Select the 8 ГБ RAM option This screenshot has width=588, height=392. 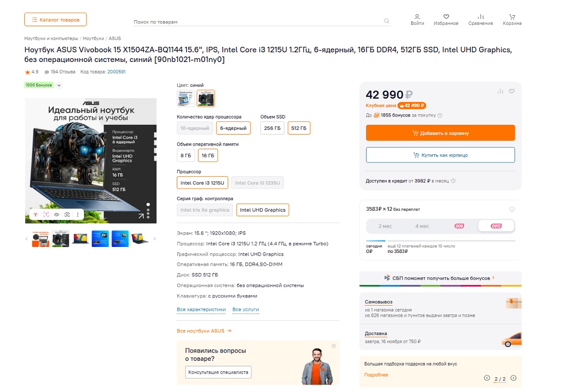[186, 155]
